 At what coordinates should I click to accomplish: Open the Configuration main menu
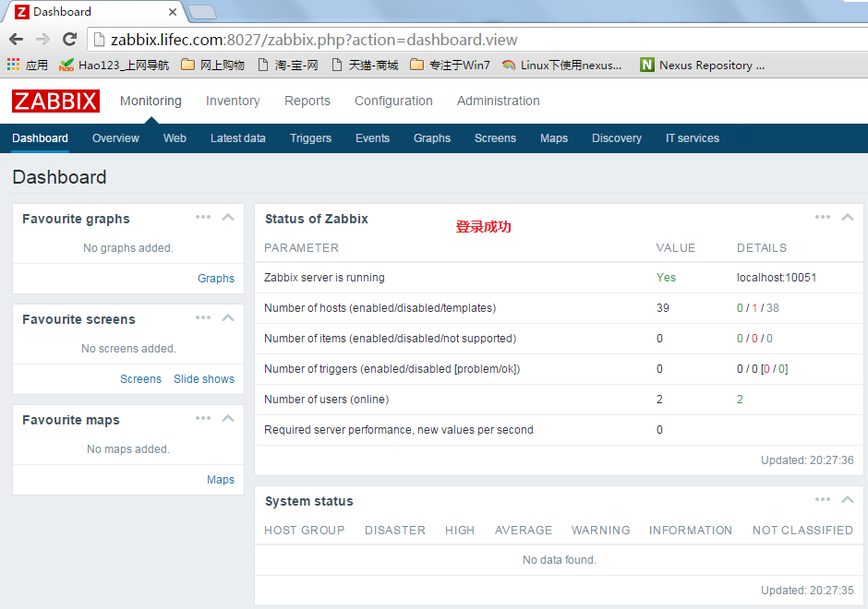click(393, 101)
